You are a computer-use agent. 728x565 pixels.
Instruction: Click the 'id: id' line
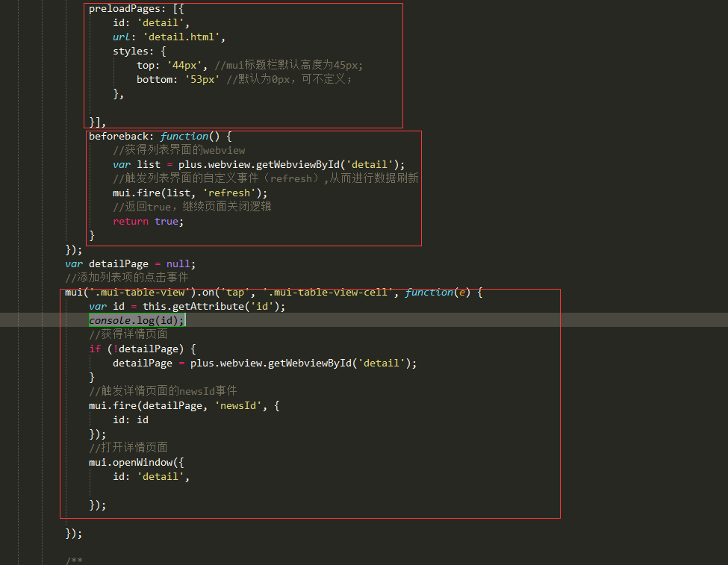click(x=131, y=419)
